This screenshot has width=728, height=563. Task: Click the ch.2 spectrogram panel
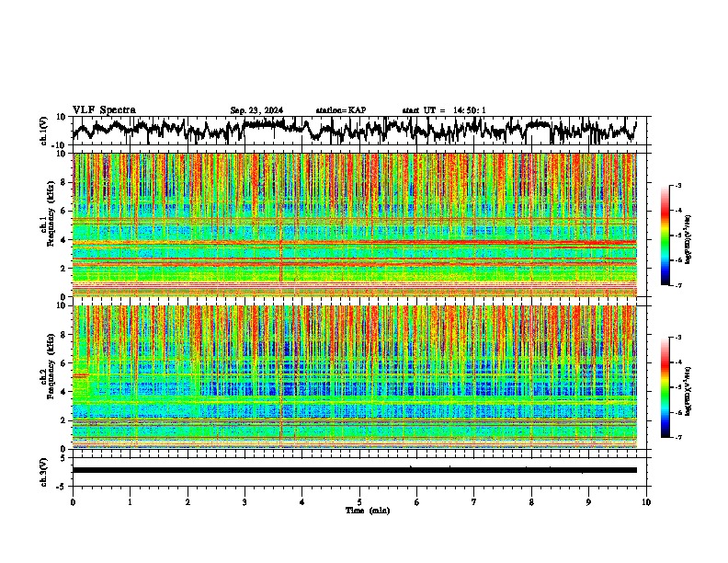coord(355,377)
